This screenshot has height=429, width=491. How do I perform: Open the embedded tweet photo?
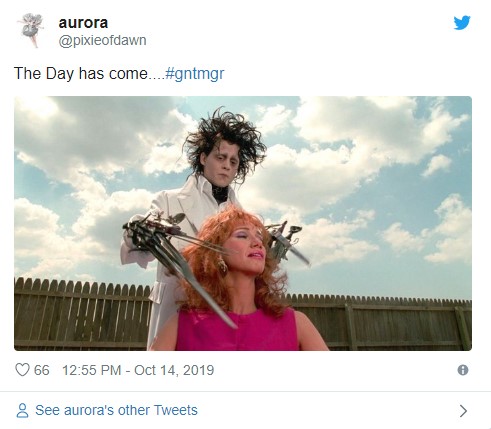243,223
